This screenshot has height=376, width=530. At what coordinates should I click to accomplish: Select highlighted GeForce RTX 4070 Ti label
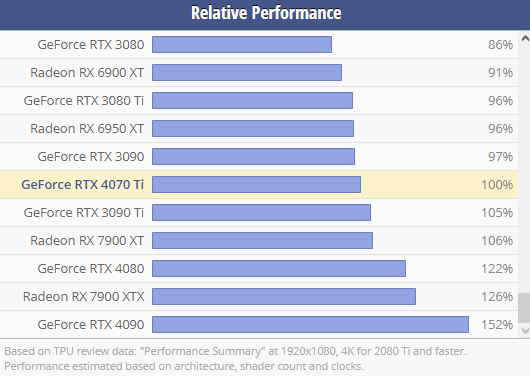[x=82, y=185]
